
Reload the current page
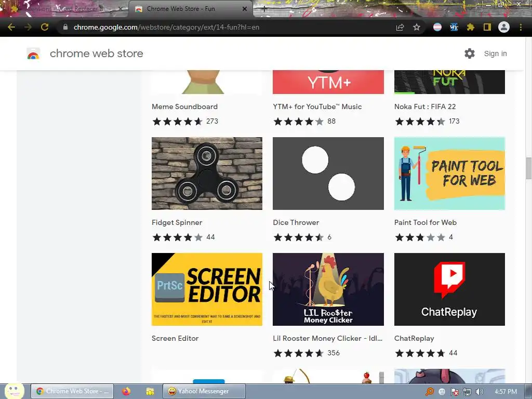point(45,27)
